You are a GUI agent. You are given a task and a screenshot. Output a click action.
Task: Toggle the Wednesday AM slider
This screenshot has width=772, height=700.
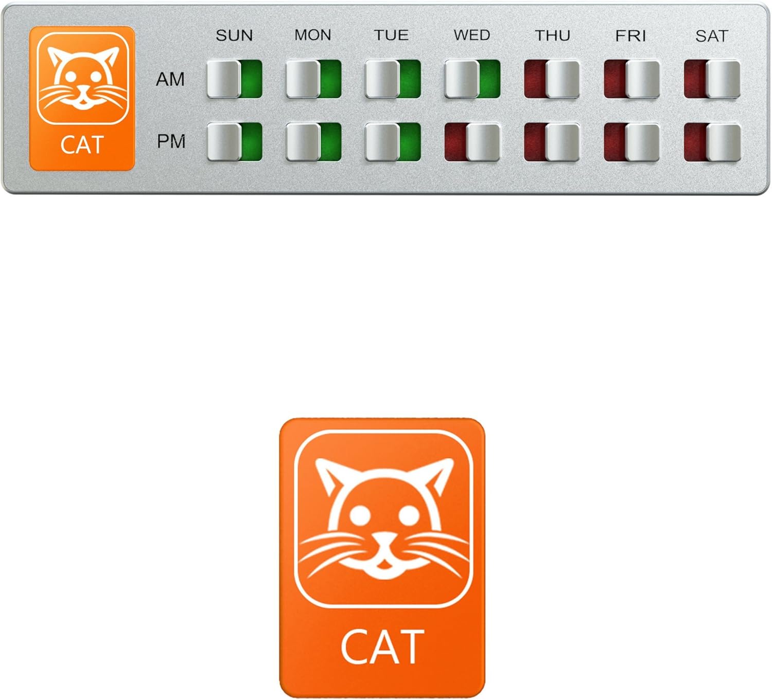click(x=472, y=79)
